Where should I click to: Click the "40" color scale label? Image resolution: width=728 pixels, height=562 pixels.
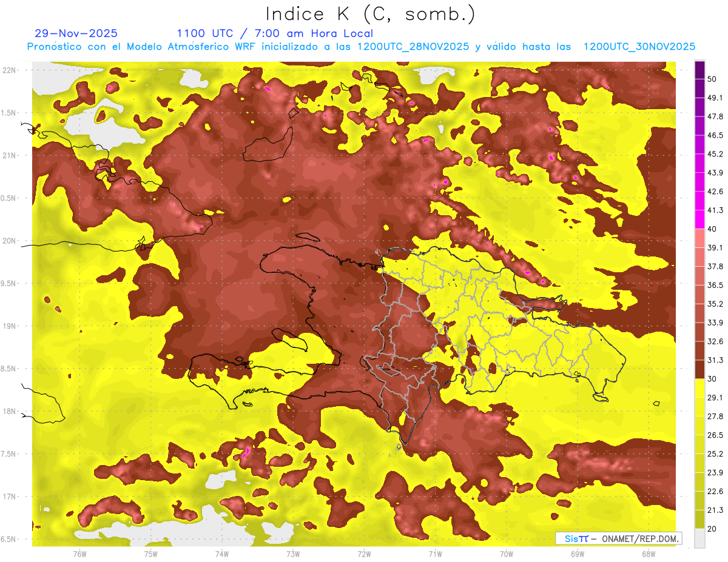pos(712,229)
